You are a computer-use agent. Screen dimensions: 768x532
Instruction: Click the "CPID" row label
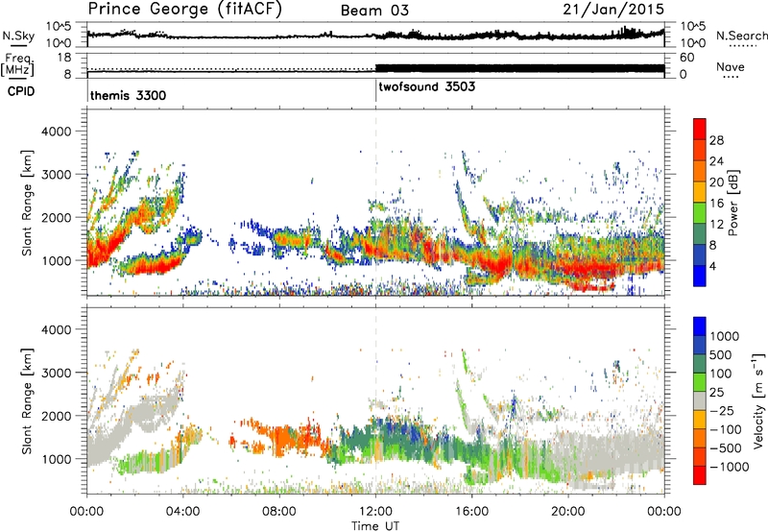[x=21, y=91]
